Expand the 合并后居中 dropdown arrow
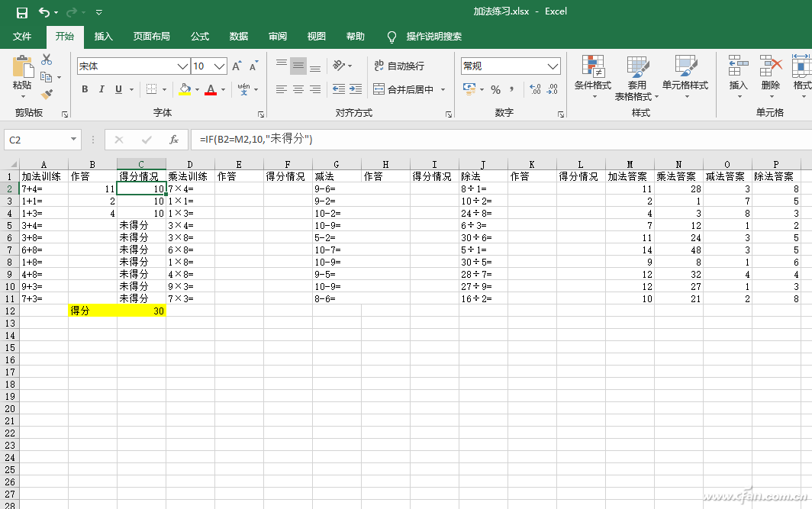The height and width of the screenshot is (509, 812). (443, 89)
